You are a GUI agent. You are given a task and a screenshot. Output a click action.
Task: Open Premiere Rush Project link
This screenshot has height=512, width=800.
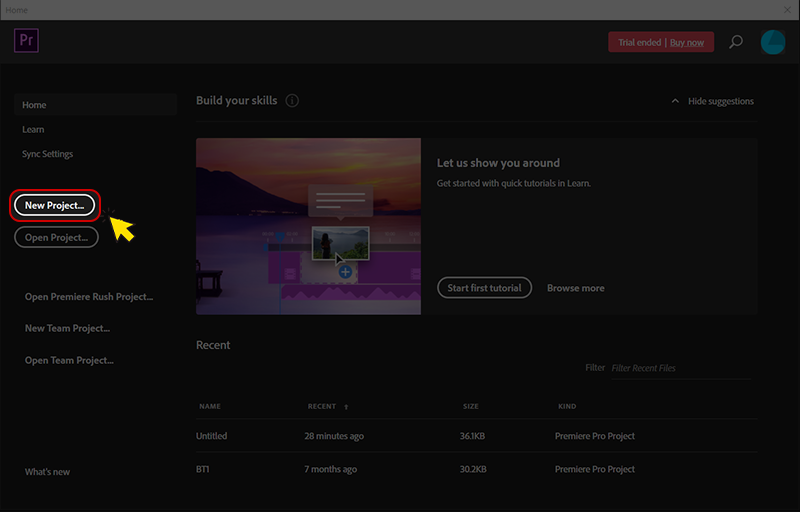coord(89,297)
